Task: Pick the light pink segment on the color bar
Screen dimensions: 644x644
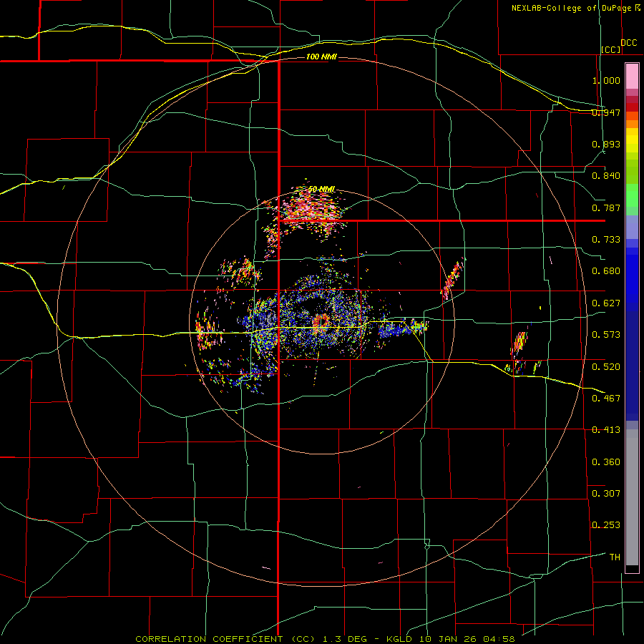Action: click(x=632, y=76)
